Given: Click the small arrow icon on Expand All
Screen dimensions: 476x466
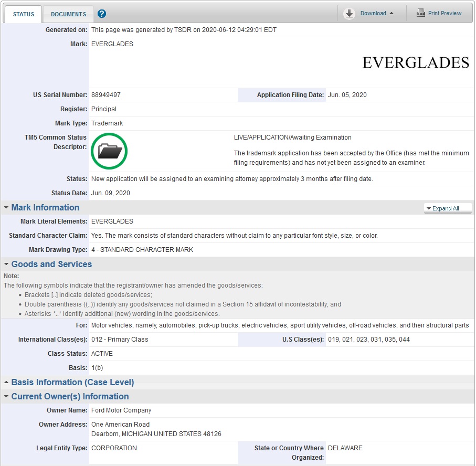Looking at the screenshot, I should coord(428,208).
